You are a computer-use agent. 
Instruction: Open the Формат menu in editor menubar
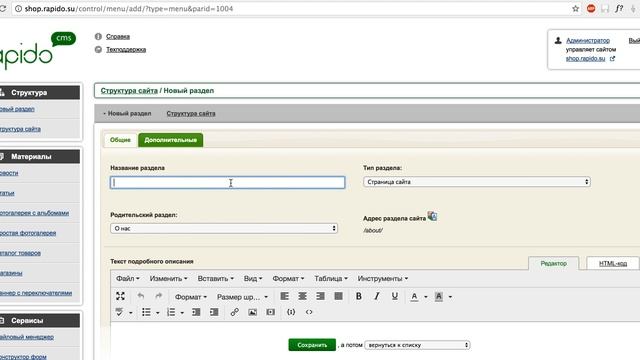288,278
